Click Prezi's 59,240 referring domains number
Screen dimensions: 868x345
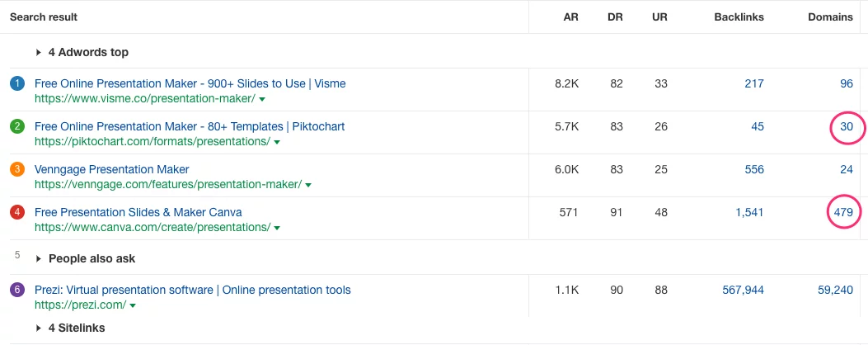coord(835,290)
